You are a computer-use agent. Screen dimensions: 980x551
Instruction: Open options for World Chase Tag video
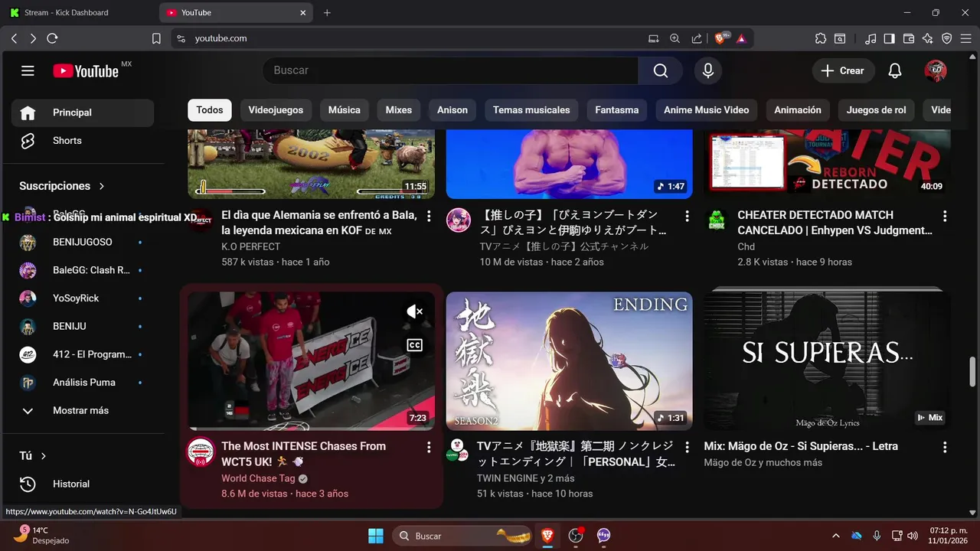[429, 447]
